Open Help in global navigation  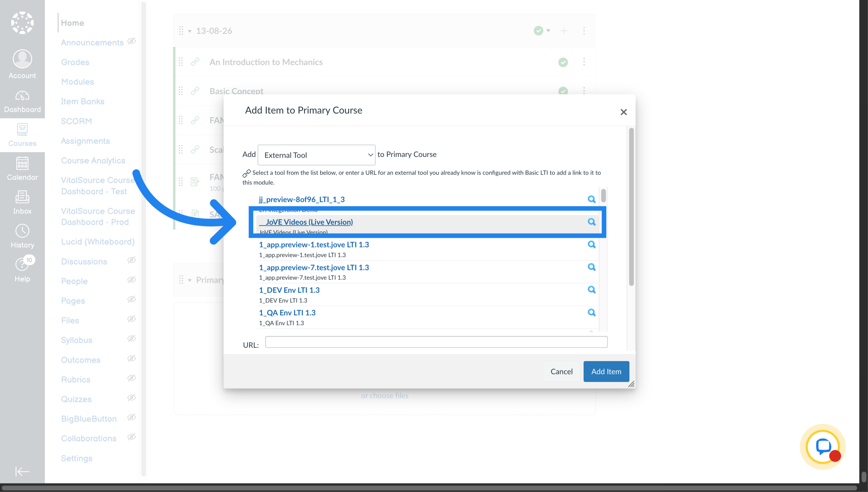click(x=22, y=270)
